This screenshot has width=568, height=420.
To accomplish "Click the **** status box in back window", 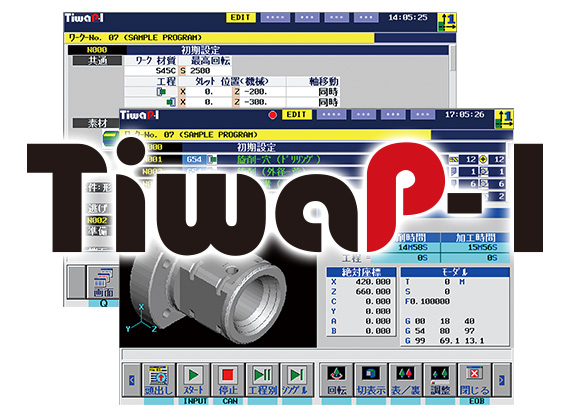I will [x=275, y=17].
